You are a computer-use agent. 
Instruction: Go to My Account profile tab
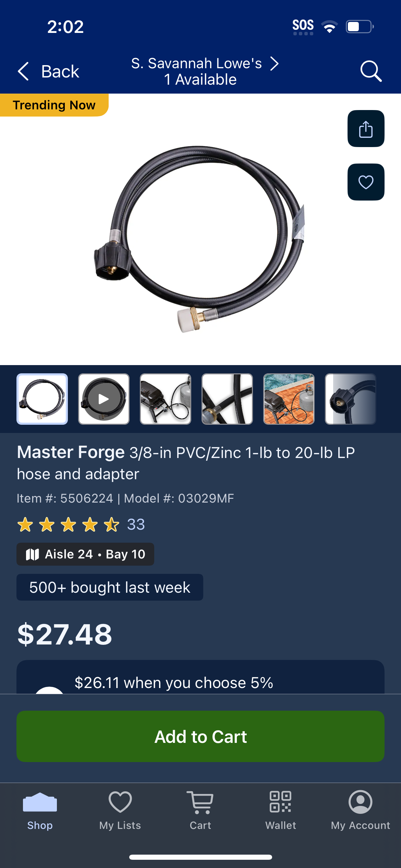point(361,810)
